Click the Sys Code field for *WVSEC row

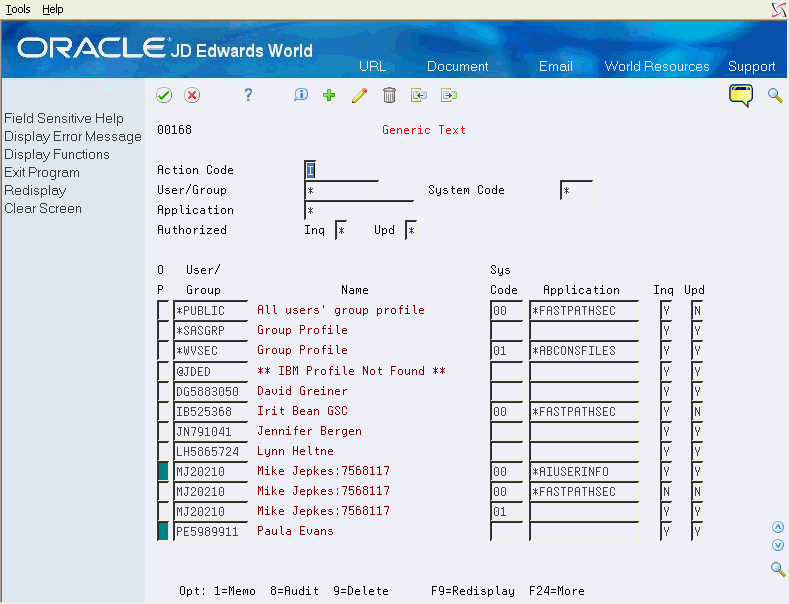507,351
